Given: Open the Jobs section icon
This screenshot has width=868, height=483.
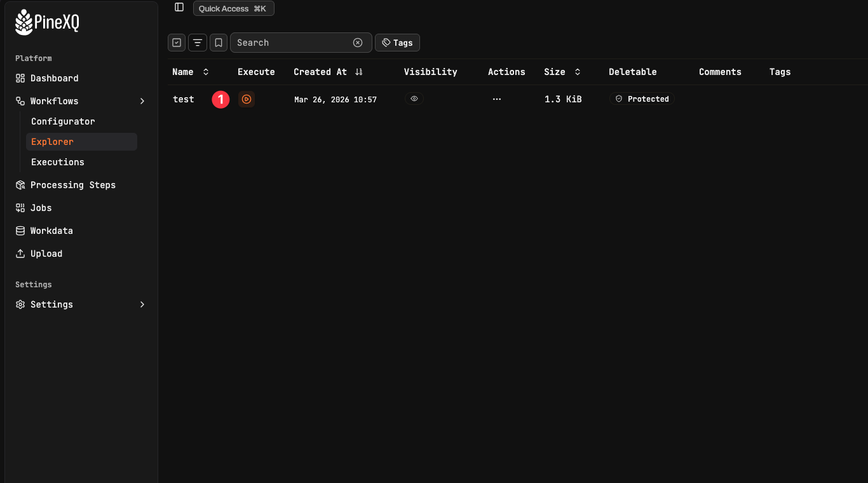Looking at the screenshot, I should 20,208.
